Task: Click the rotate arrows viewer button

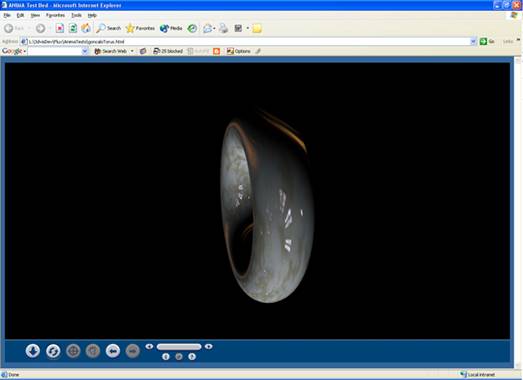Action: 53,351
